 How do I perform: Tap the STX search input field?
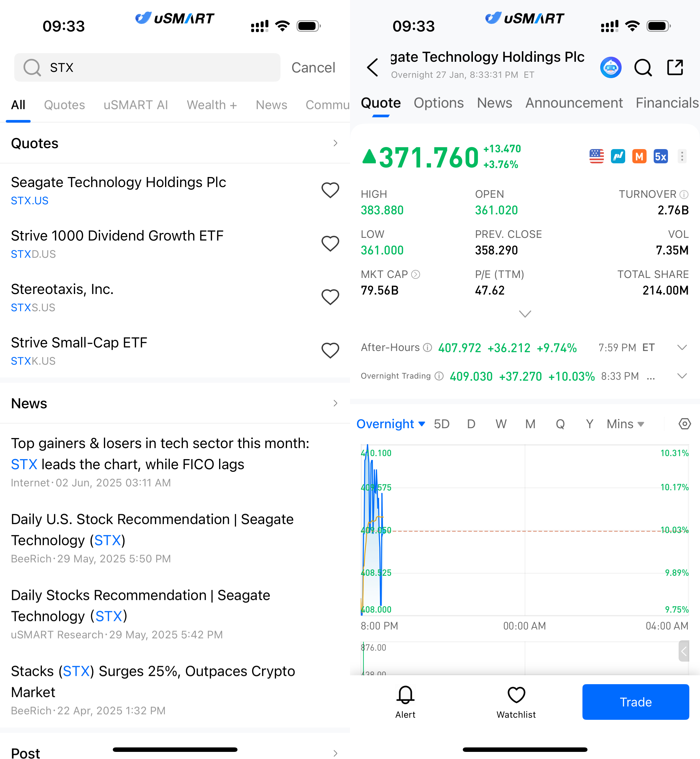[x=151, y=67]
